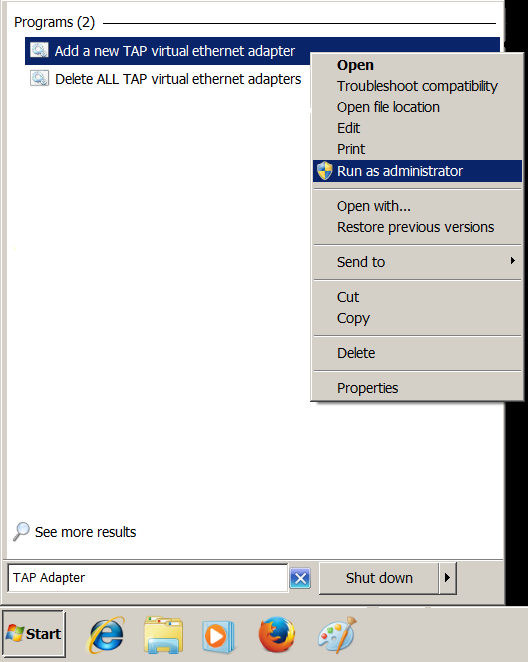Open the See more results link
This screenshot has width=528, height=662.
(x=85, y=532)
